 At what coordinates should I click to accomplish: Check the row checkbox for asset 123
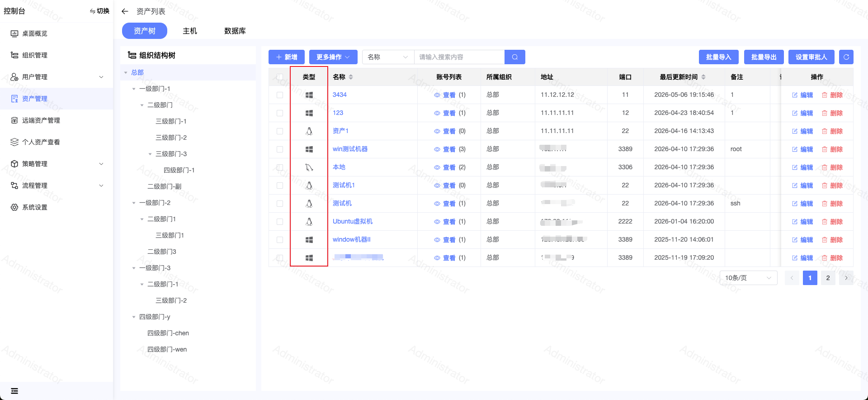tap(280, 113)
